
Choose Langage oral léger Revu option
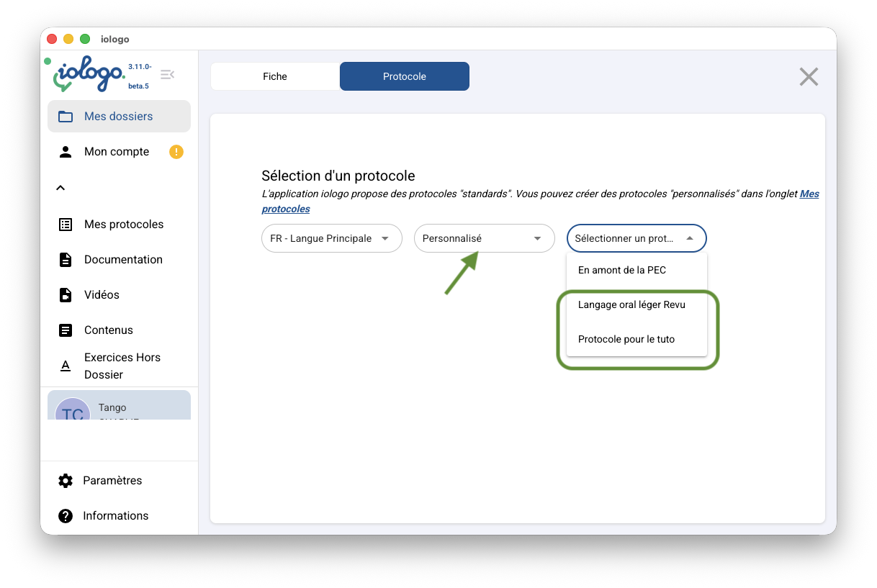[x=631, y=304]
